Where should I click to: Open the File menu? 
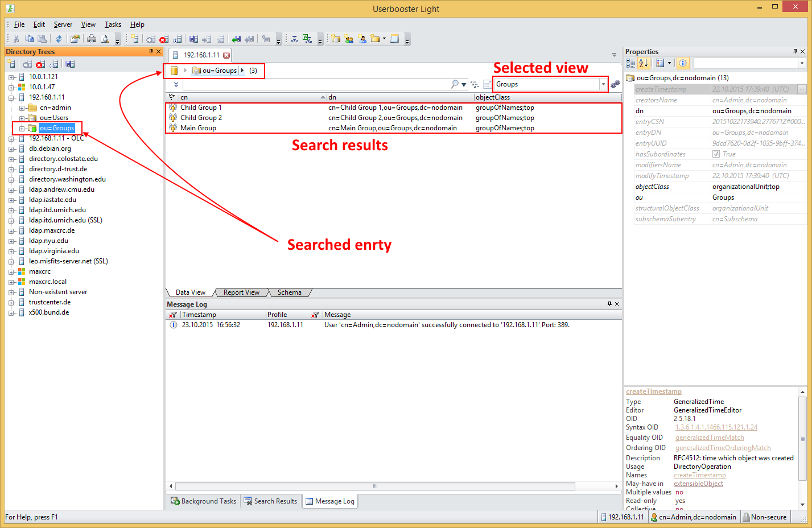tap(19, 24)
